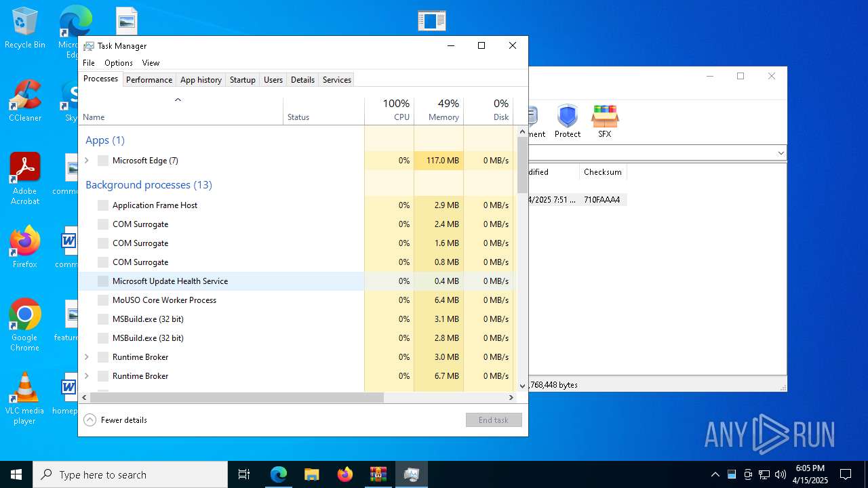This screenshot has width=868, height=488.
Task: Click MoUSO Core Worker Process icon
Action: [103, 300]
